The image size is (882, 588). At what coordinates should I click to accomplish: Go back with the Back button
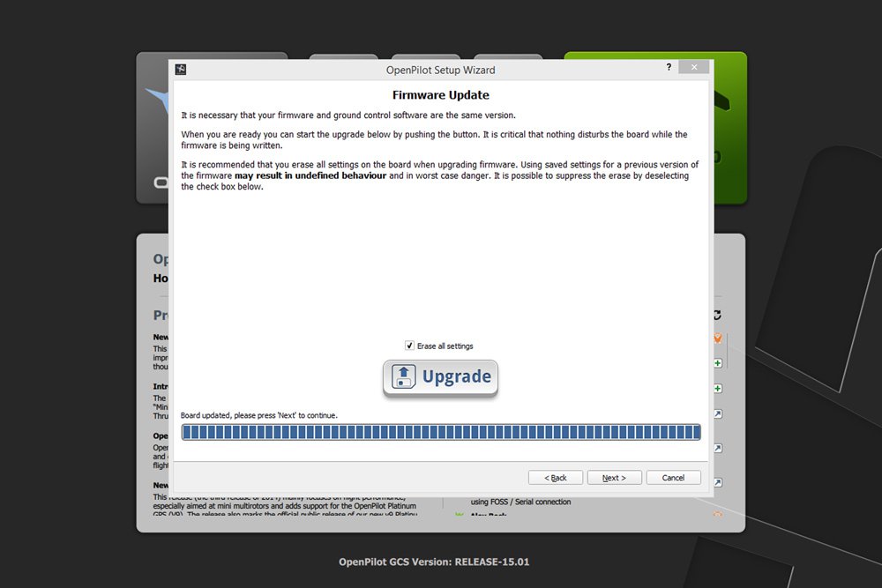click(555, 477)
